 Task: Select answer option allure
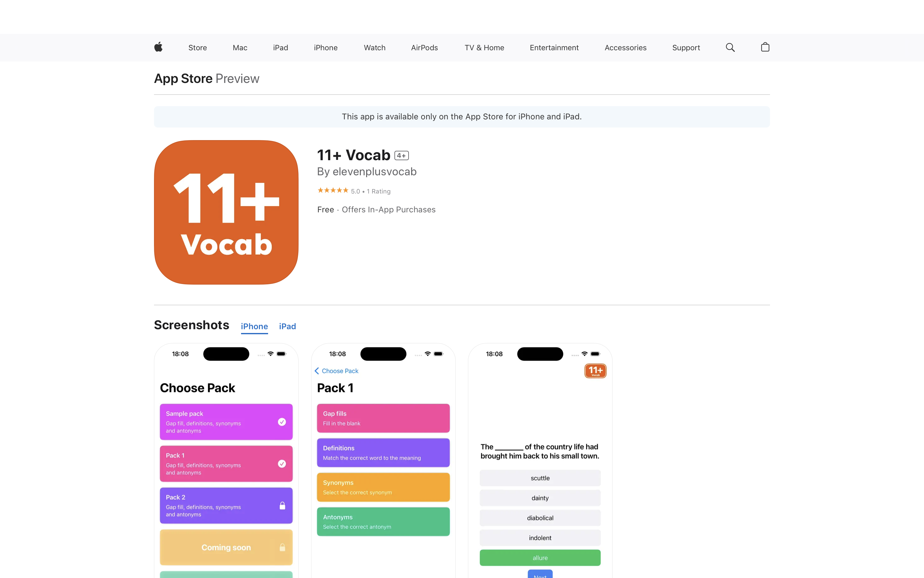[x=540, y=557]
